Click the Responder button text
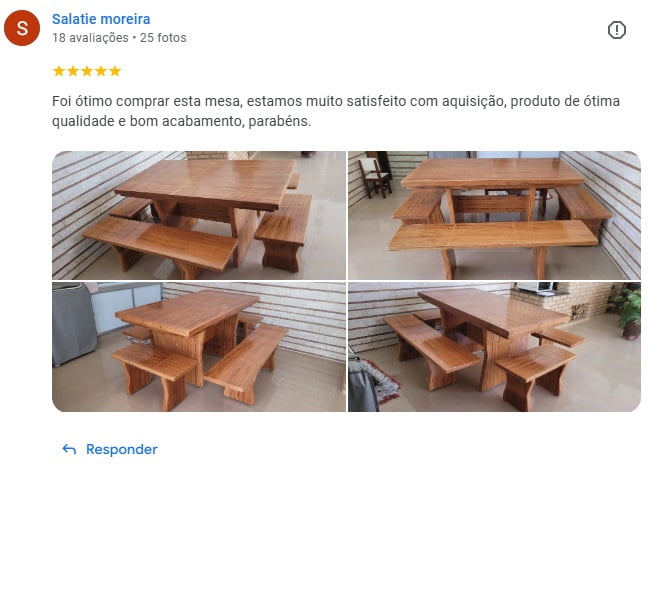The height and width of the screenshot is (590, 657). coord(122,450)
